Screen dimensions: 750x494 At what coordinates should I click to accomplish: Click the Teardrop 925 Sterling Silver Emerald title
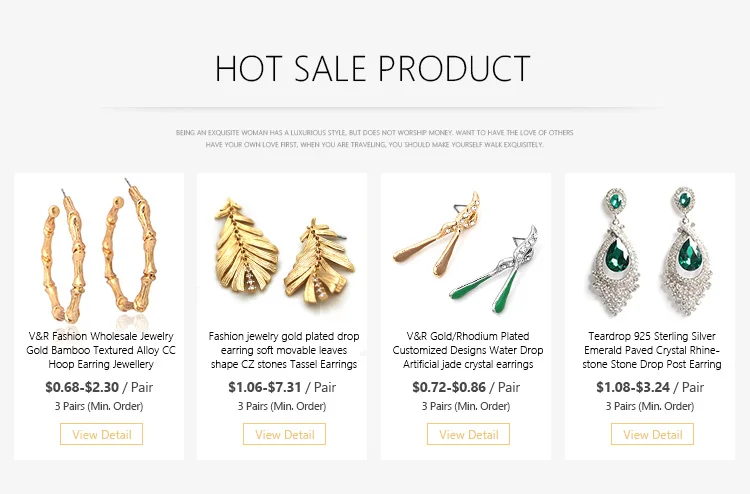pos(652,350)
